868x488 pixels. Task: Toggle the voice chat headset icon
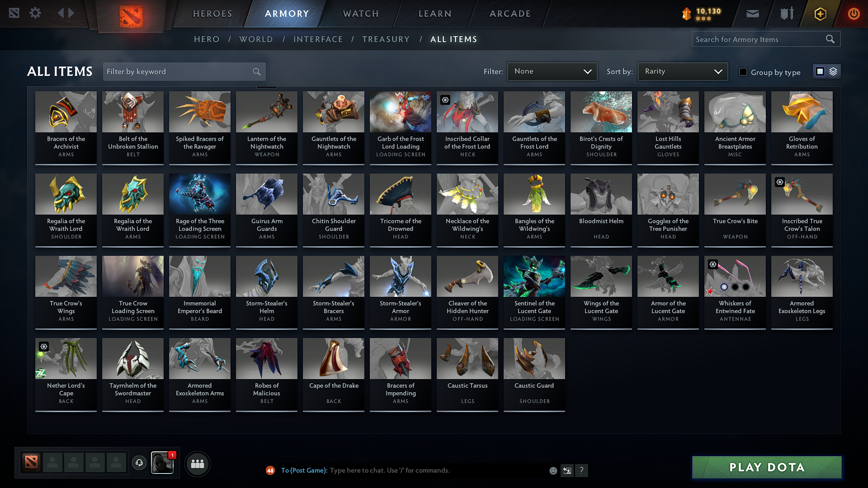pos(139,463)
